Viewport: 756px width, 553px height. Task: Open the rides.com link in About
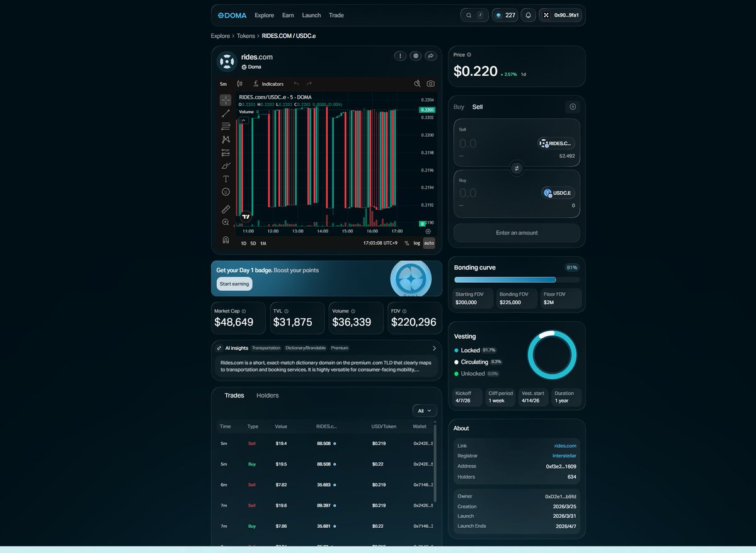click(565, 446)
